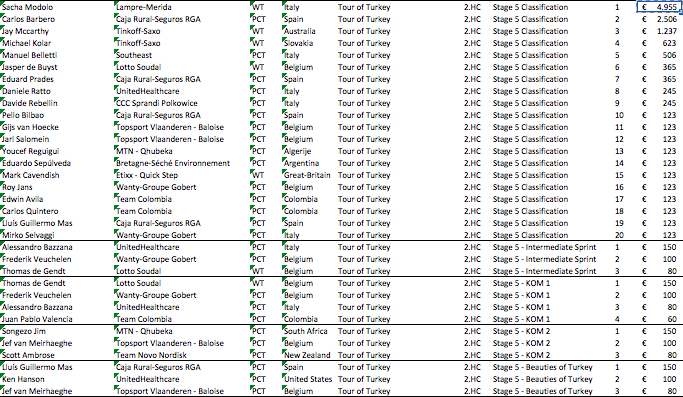The width and height of the screenshot is (683, 397).
Task: Click prize amount 506 cell
Action: (658, 55)
